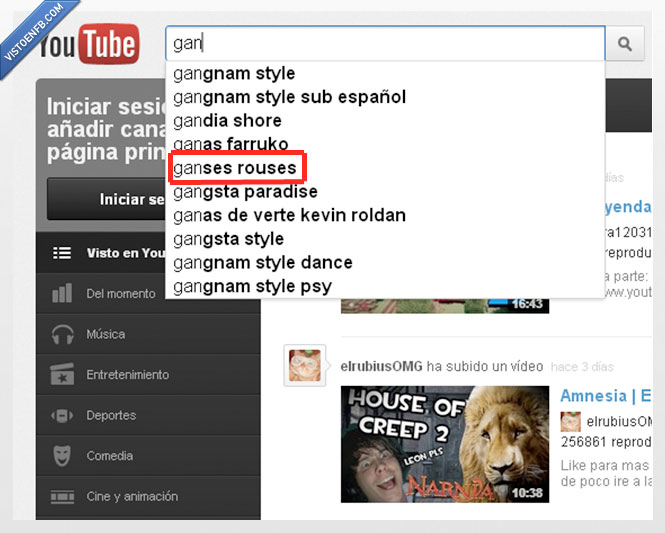Click the Entretenimiento clapperboard icon
Screen dimensions: 665x533
62,374
